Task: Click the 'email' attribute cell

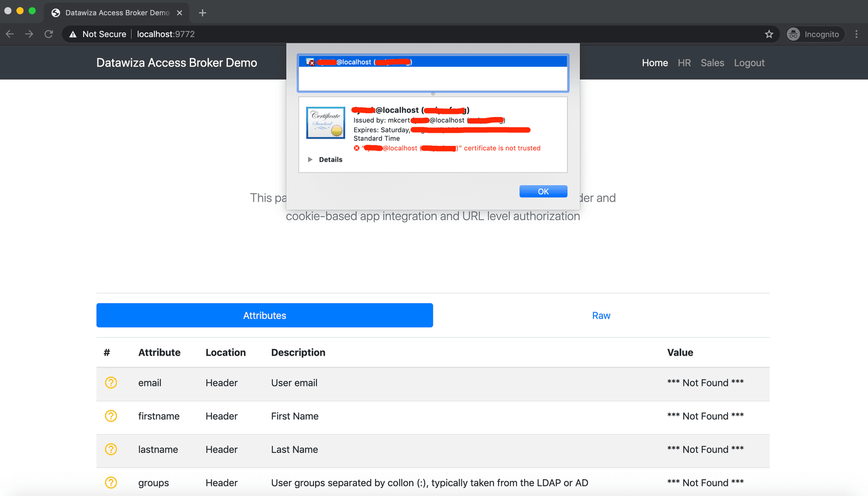Action: click(150, 383)
